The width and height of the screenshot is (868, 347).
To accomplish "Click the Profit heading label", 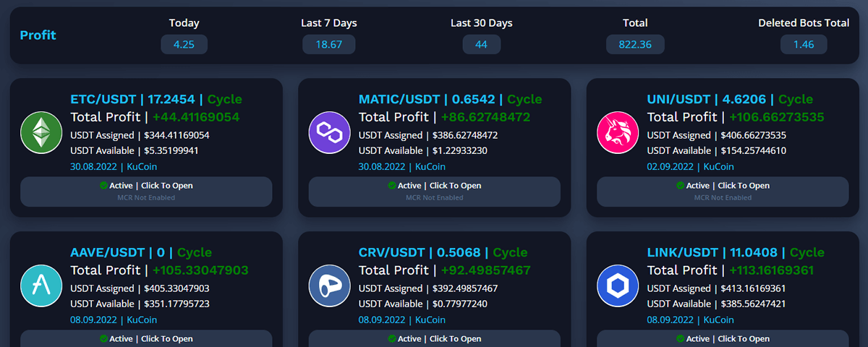I will [38, 35].
